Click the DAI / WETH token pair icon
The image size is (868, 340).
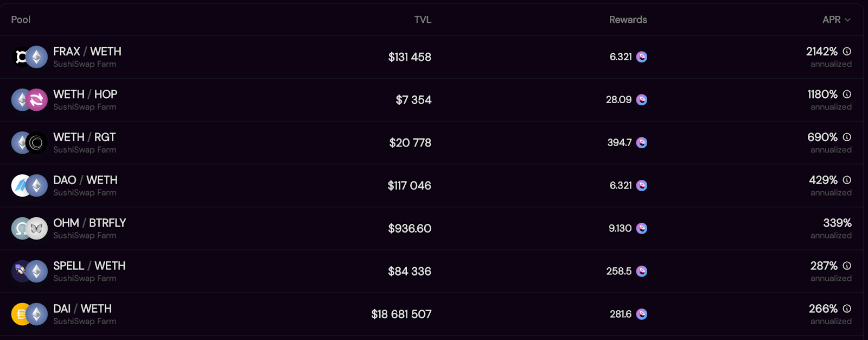click(29, 314)
